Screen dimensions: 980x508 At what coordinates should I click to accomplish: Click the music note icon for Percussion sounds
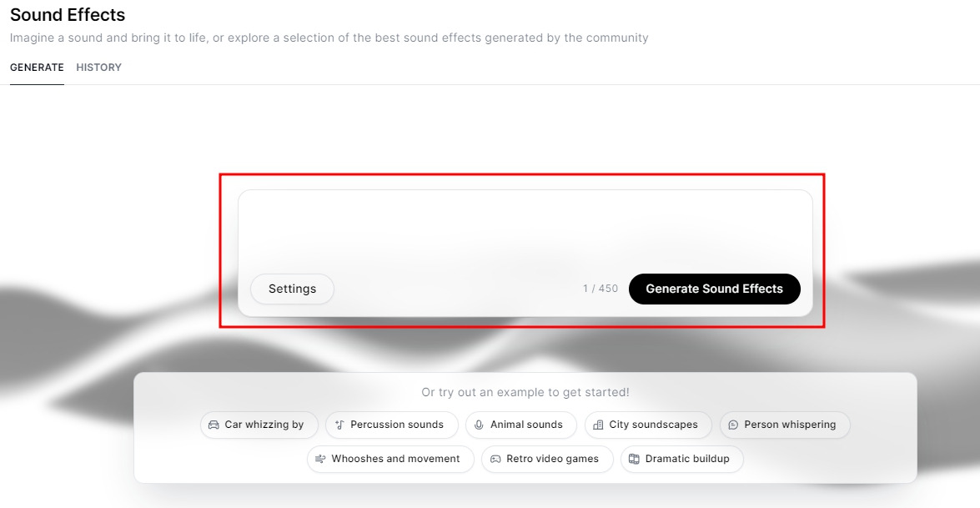click(x=339, y=425)
